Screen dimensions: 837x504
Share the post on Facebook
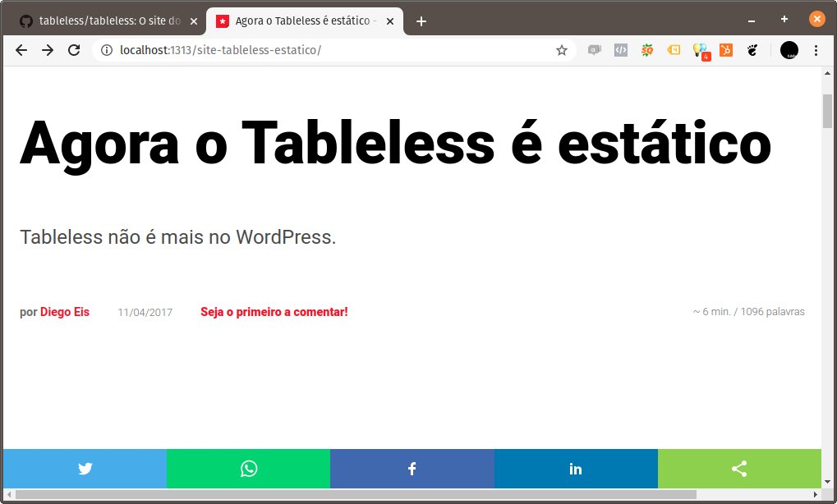[411, 468]
